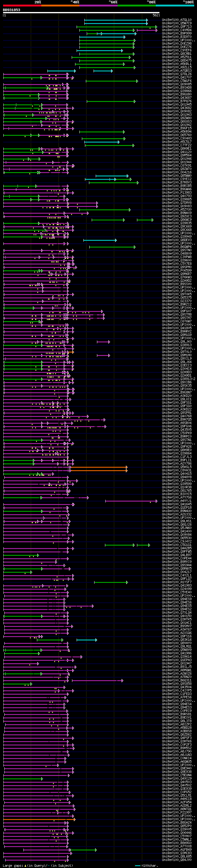Select the UniRef100_Q9STN1 label
The width and height of the screenshot is (197, 868).
177,440
